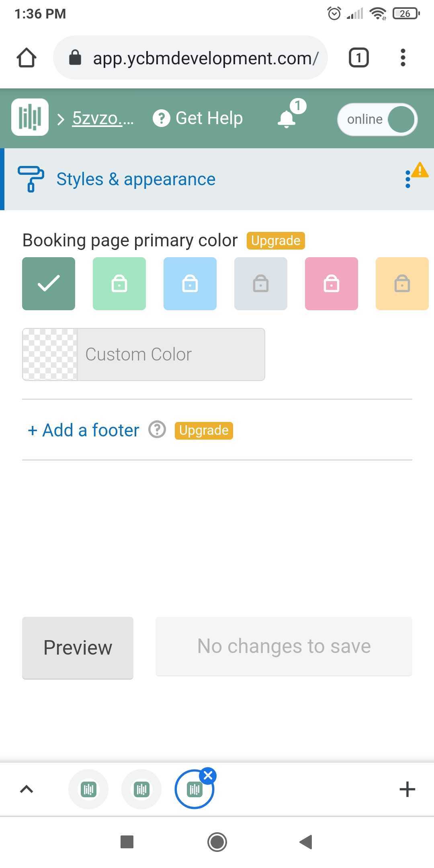Screen dimensions: 434x868
Task: Open the 5zvzo booking page link
Action: (103, 118)
